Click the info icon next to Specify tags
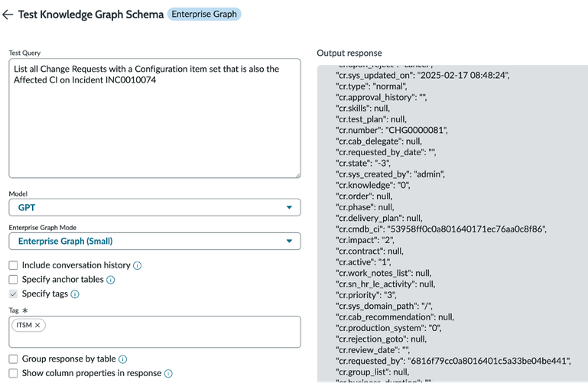This screenshot has height=383, width=588. click(x=75, y=294)
